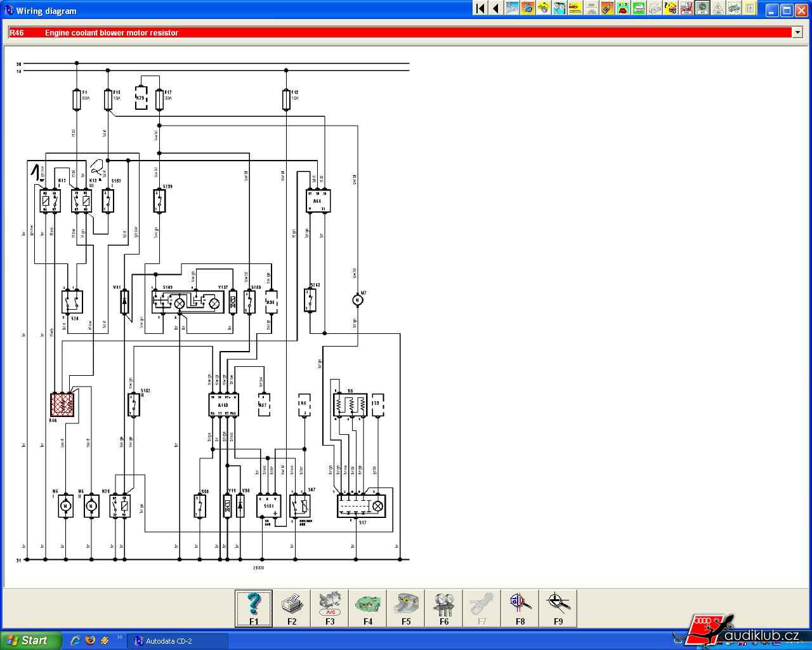Screen dimensions: 812x650
Task: Launch Firefox from quick launch bar
Action: (89, 640)
